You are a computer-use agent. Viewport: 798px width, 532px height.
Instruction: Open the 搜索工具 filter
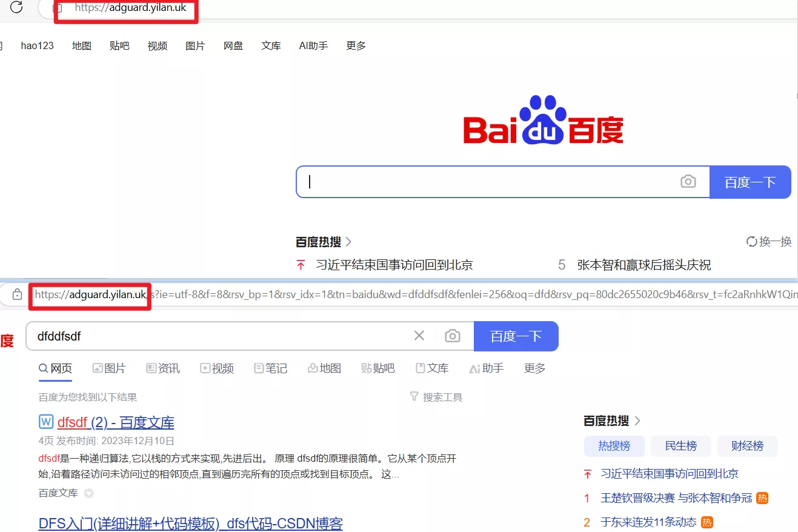436,397
